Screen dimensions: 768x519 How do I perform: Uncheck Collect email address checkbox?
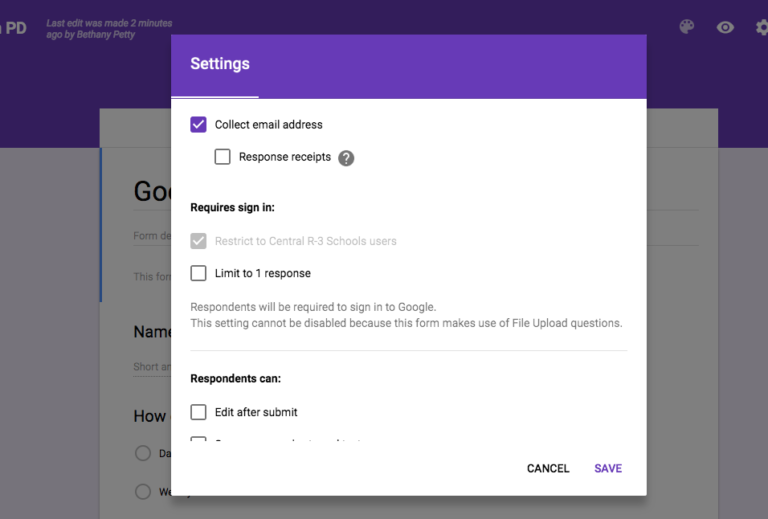coord(198,124)
